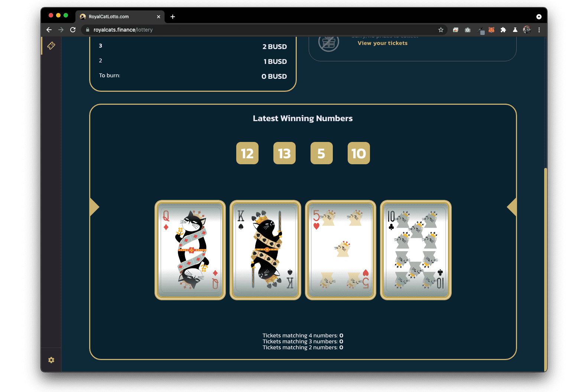
Task: Click the 0 BUSD burn value
Action: [274, 77]
